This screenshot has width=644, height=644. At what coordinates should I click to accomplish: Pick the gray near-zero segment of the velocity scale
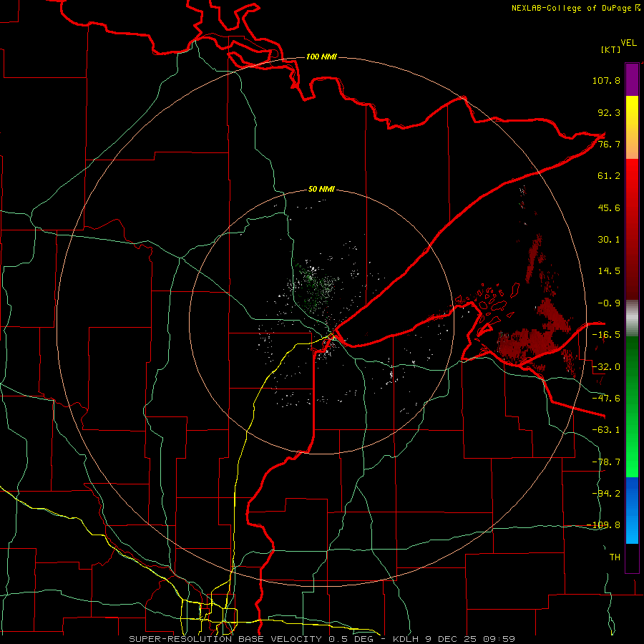[x=632, y=318]
